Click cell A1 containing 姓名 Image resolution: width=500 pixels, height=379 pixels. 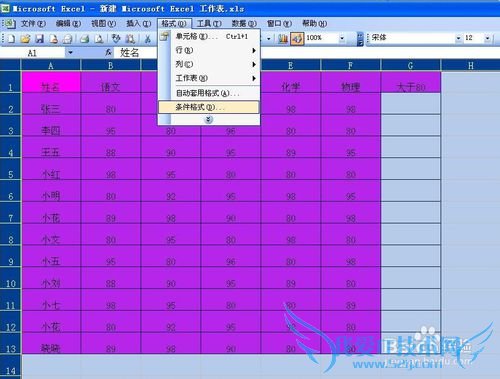51,82
